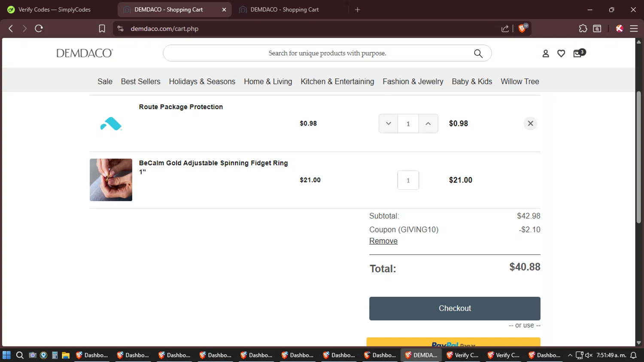
Task: Open the Sale menu
Action: [x=105, y=82]
